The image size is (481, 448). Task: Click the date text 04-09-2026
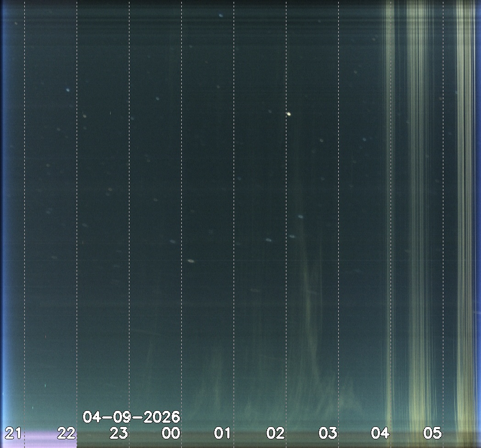[131, 417]
